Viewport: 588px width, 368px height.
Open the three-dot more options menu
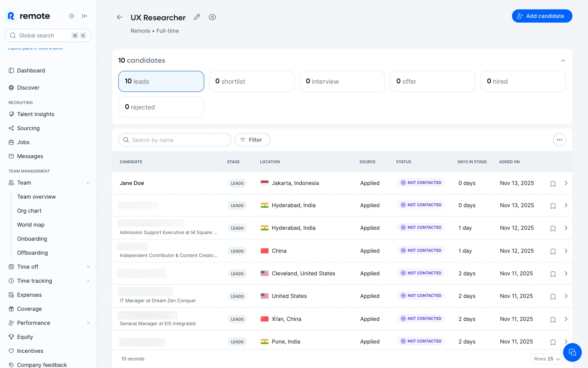(x=559, y=140)
